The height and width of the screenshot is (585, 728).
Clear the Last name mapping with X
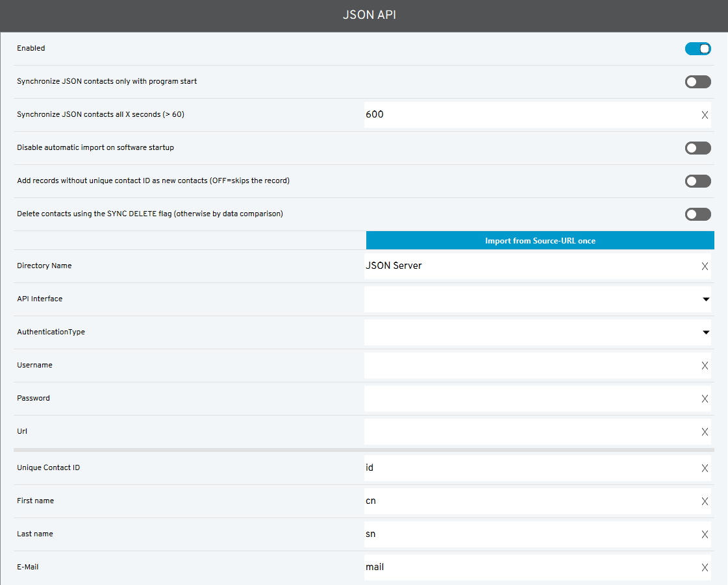pos(705,534)
